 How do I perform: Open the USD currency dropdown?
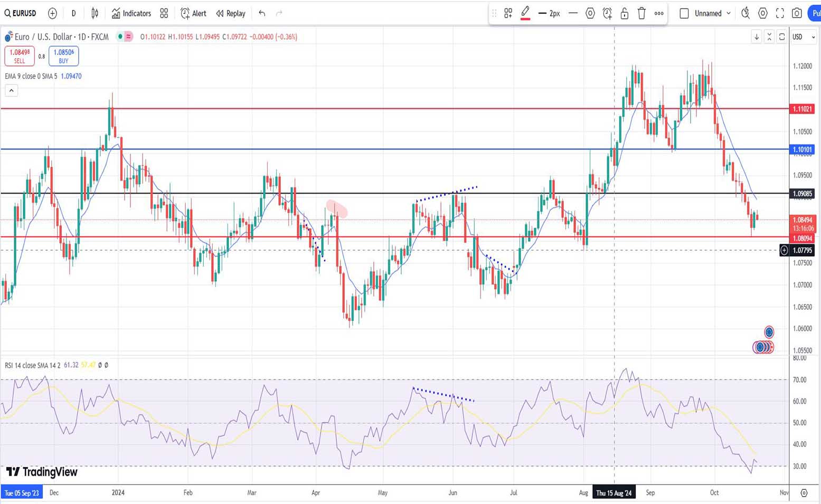point(803,36)
